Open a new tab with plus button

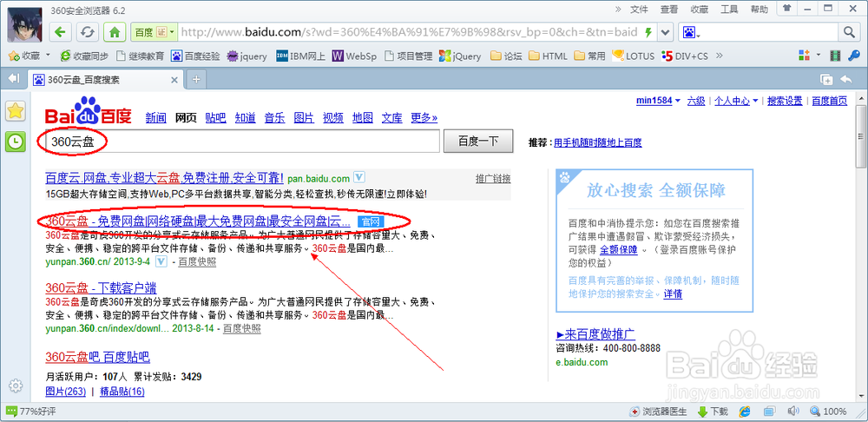click(195, 79)
